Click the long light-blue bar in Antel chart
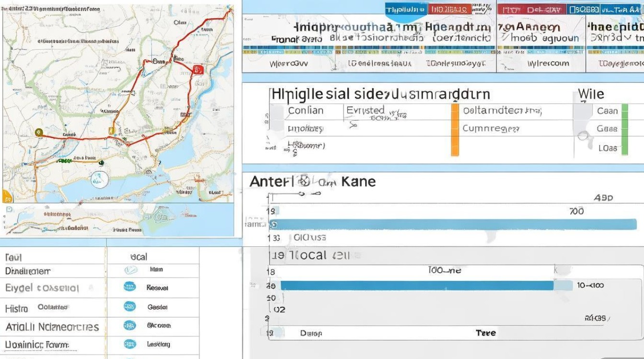 pyautogui.click(x=453, y=224)
